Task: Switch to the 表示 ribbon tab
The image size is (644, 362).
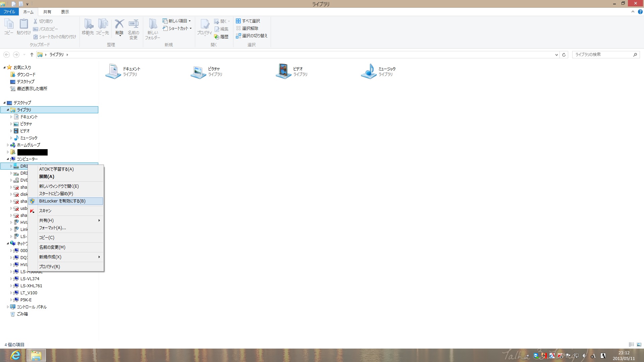Action: (x=65, y=12)
